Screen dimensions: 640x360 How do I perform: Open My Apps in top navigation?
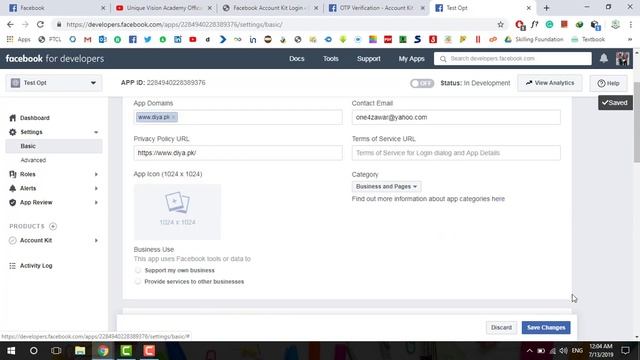point(411,59)
